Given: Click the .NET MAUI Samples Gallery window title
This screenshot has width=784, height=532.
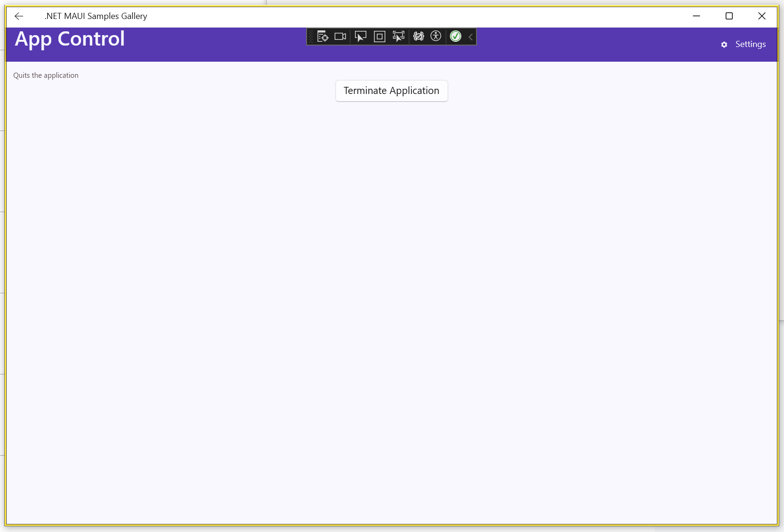Looking at the screenshot, I should coord(96,16).
